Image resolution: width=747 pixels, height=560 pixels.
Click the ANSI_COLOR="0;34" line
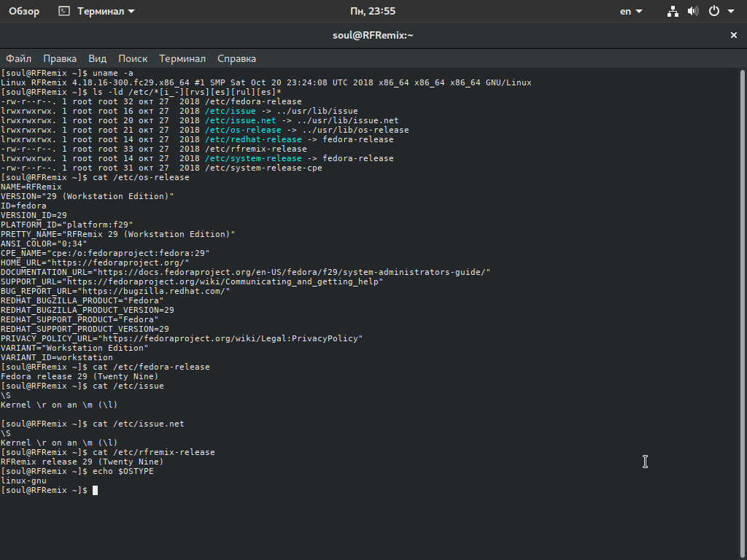coord(44,244)
